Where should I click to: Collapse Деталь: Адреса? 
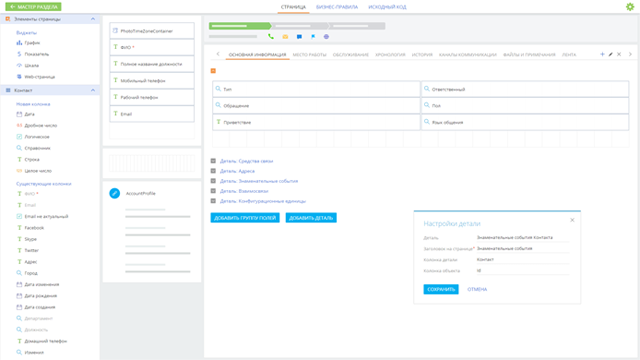pos(213,171)
